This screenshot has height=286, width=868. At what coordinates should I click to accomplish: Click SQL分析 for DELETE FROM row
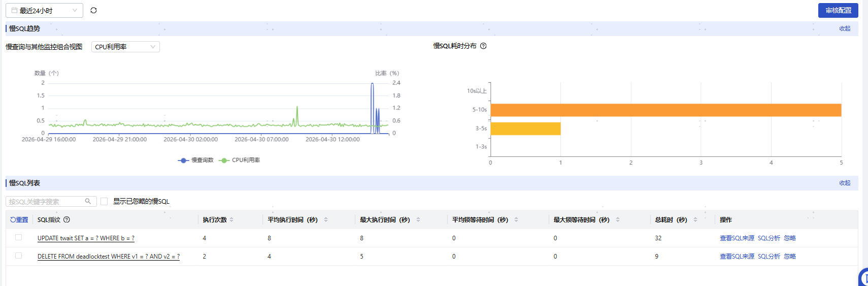769,257
